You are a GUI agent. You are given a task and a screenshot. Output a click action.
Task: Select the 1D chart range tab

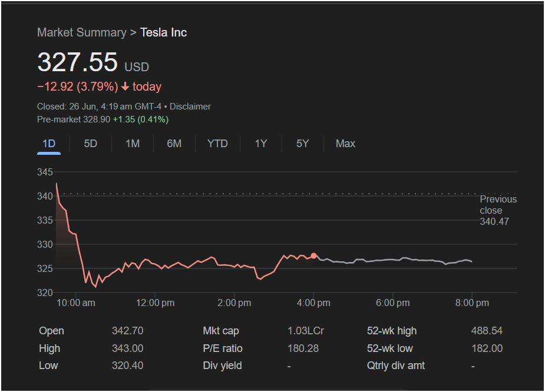pyautogui.click(x=49, y=144)
